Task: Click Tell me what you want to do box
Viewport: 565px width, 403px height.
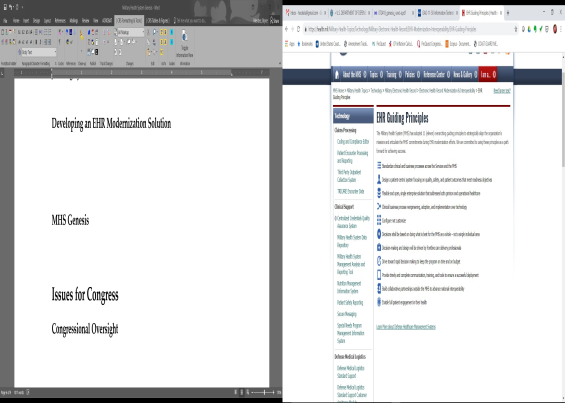Action: 191,21
